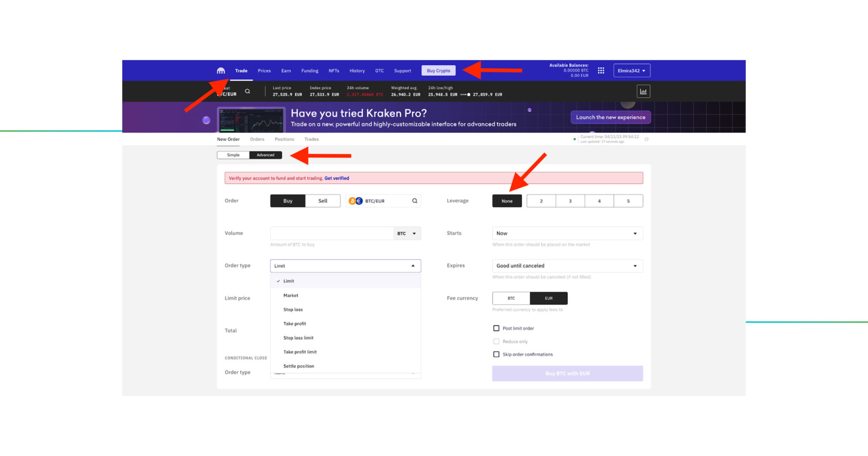Image resolution: width=868 pixels, height=456 pixels.
Task: Open the Expires Good until canceled dropdown
Action: point(567,266)
